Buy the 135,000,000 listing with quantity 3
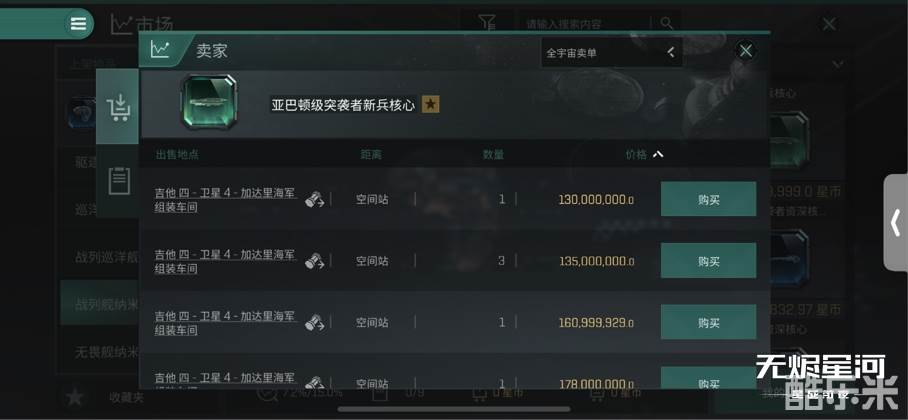The image size is (908, 420). (x=708, y=261)
